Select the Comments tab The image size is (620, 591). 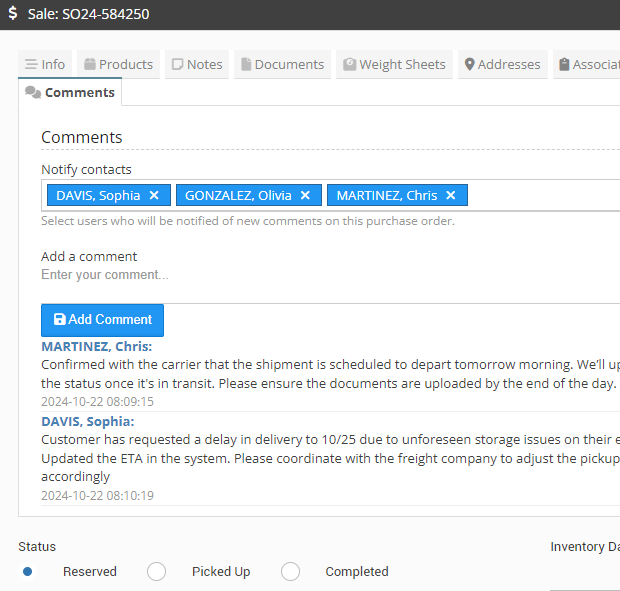(70, 93)
